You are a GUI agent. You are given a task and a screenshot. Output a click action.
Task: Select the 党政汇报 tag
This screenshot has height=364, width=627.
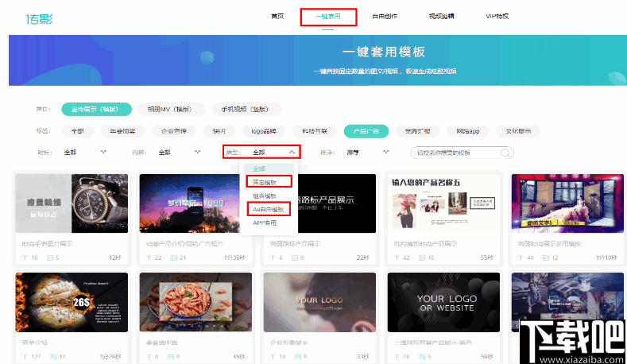[x=417, y=131]
